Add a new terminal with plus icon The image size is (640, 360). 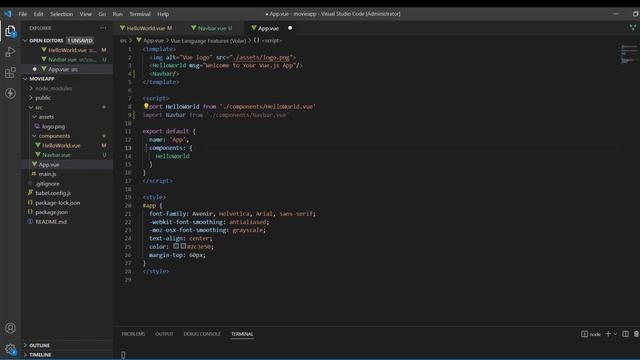[x=608, y=334]
